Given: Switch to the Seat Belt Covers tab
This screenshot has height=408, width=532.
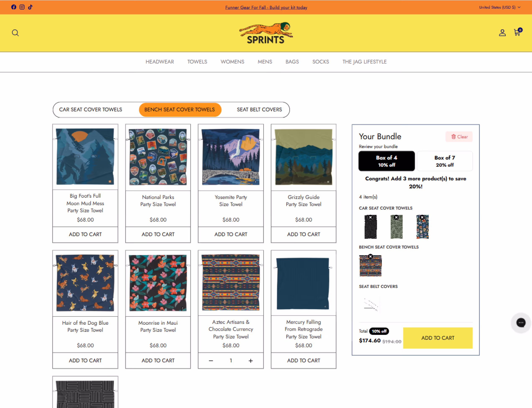Looking at the screenshot, I should click(259, 109).
